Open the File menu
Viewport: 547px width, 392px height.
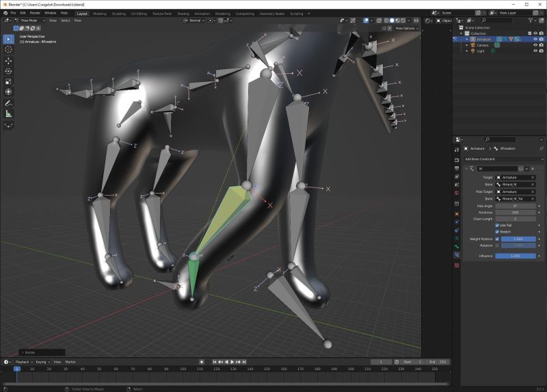pyautogui.click(x=13, y=13)
